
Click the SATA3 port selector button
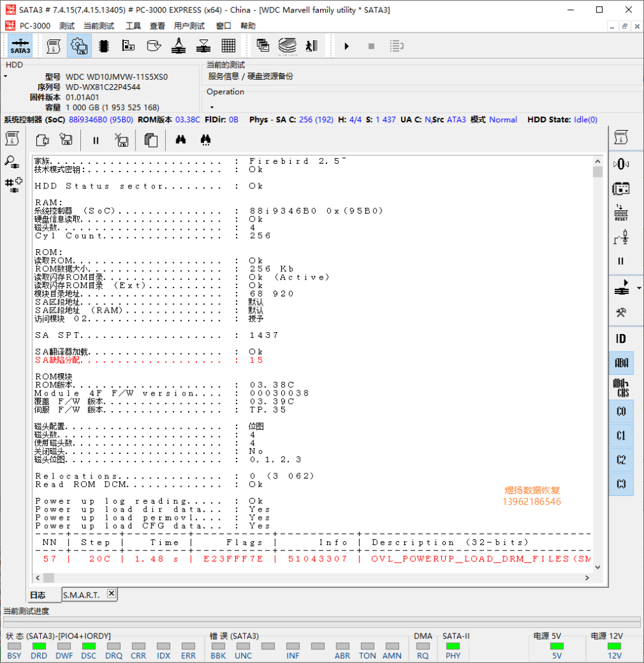20,46
